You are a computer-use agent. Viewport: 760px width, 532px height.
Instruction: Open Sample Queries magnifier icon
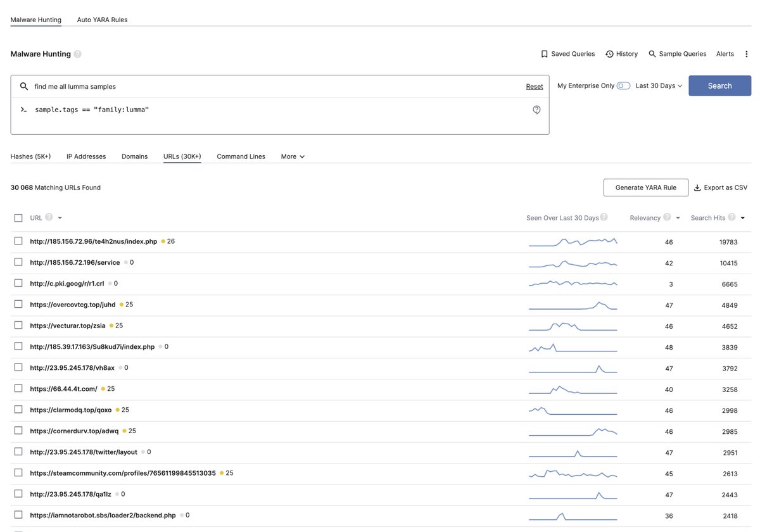pyautogui.click(x=652, y=54)
